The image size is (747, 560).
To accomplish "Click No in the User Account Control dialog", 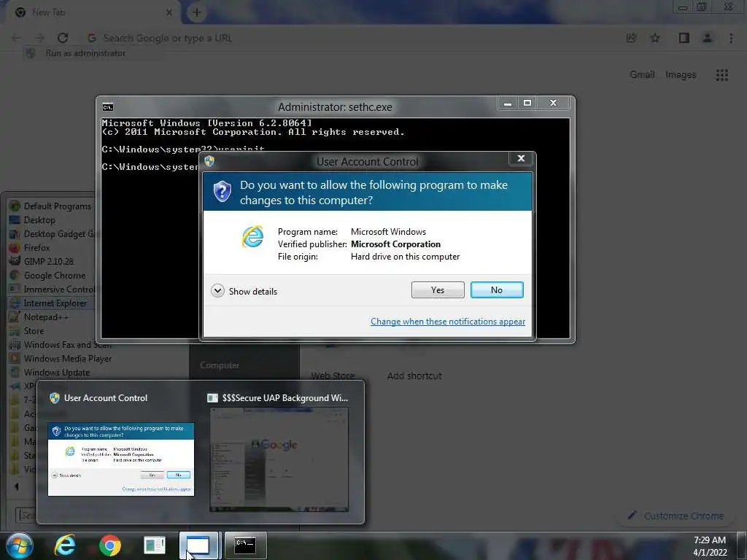I will (x=496, y=290).
